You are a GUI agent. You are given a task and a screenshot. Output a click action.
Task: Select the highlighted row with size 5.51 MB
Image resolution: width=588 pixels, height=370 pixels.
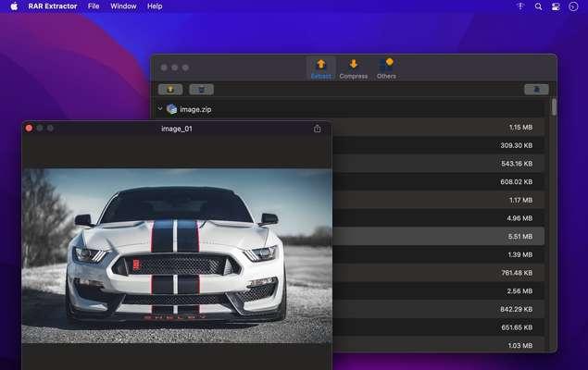(x=438, y=236)
